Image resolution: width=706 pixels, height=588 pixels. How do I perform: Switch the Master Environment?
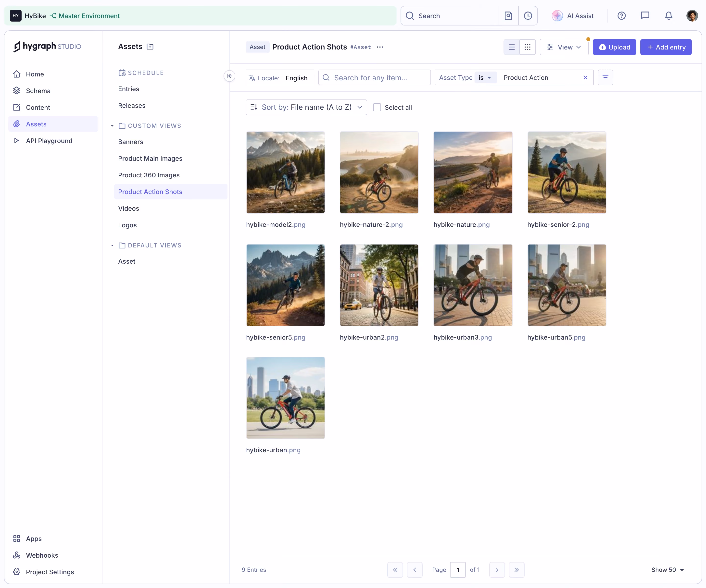85,16
